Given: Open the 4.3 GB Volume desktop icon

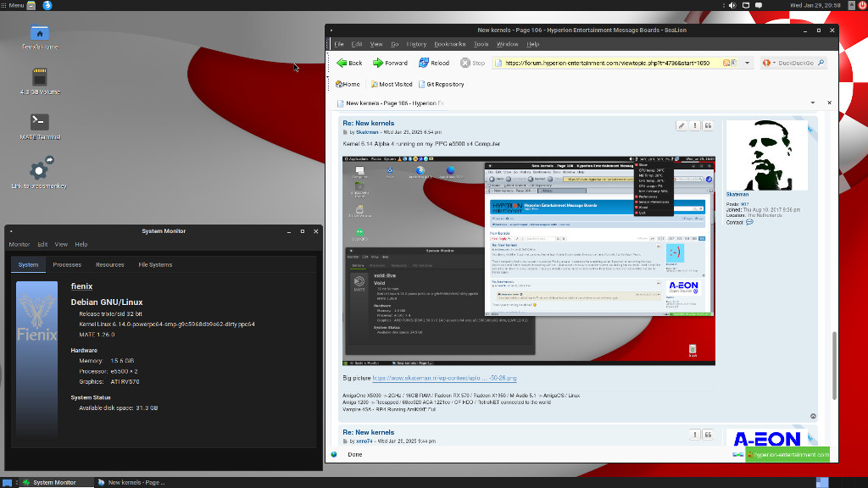Looking at the screenshot, I should pyautogui.click(x=39, y=81).
